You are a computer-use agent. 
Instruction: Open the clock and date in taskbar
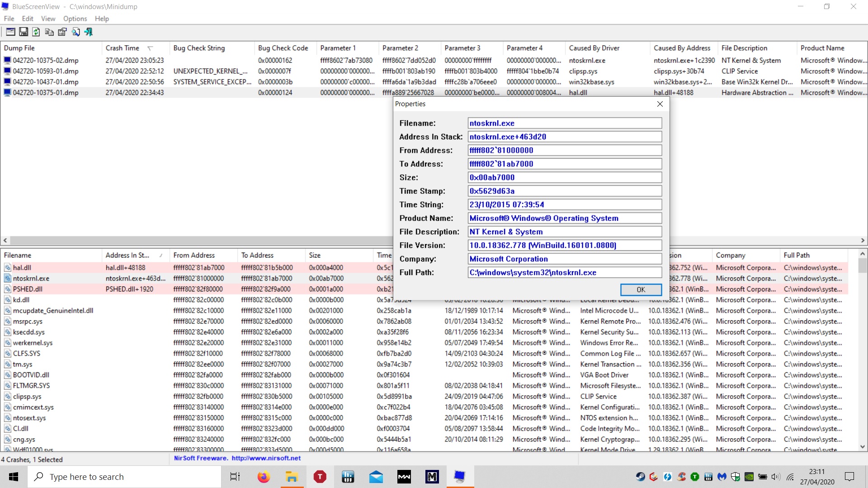[817, 477]
